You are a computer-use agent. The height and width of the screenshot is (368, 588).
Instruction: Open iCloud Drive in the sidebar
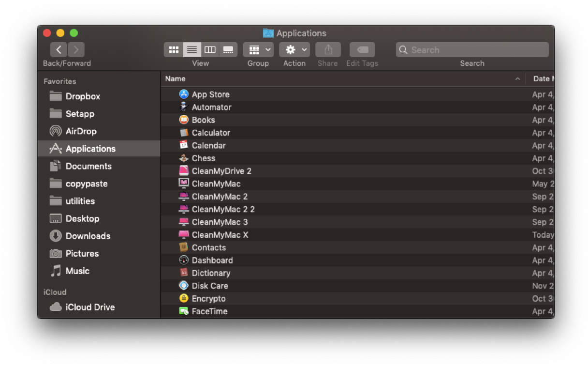[x=99, y=307]
